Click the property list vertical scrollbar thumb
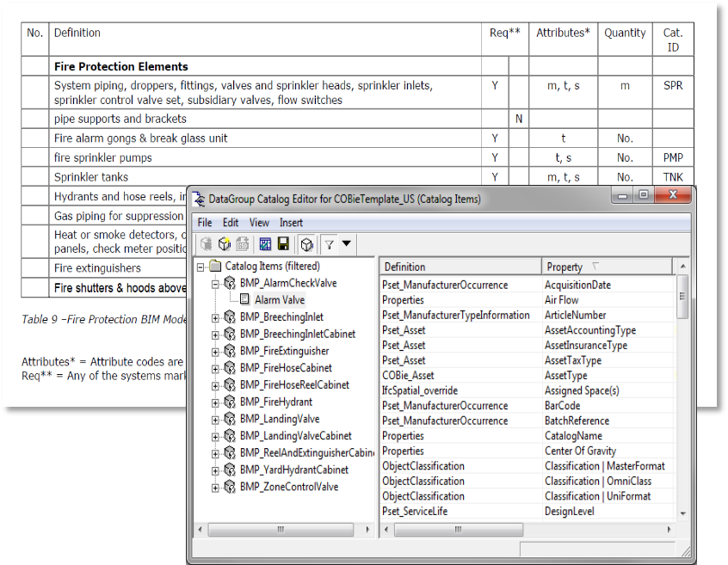This screenshot has width=728, height=565. 682,297
